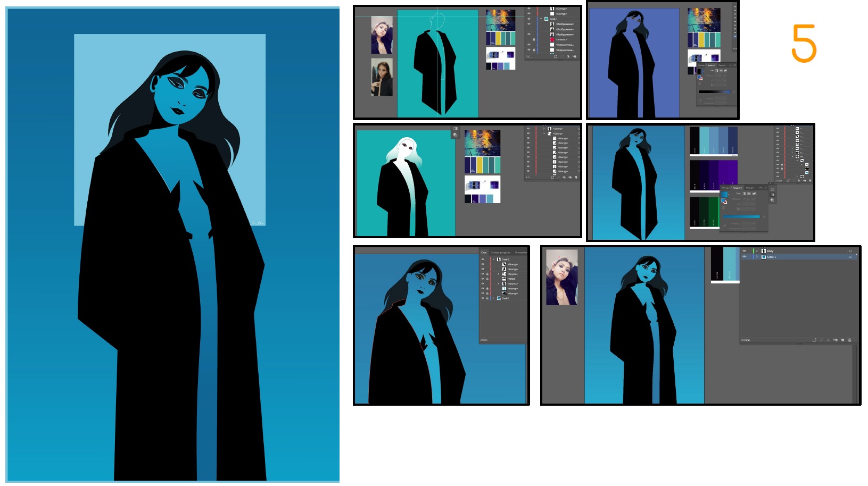
Task: Choose the freeform gradient type
Action: 754,194
